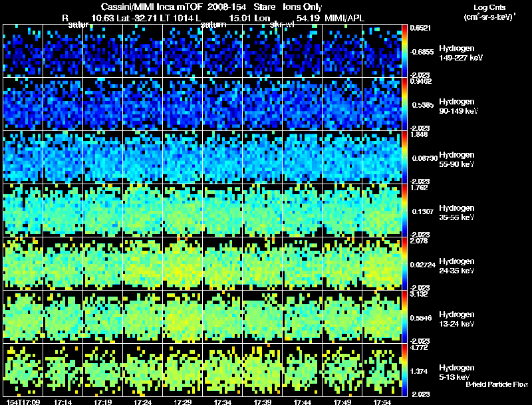
Task: Select the 149-227 keV panel at 17:44
Action: tap(303, 51)
